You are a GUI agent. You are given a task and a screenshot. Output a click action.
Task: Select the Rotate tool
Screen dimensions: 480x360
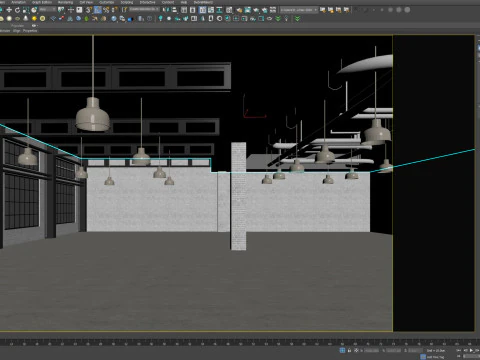tap(17, 10)
